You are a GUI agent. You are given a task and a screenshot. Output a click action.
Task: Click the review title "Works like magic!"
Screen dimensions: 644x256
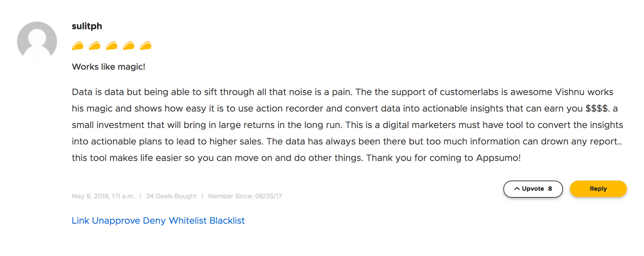109,67
